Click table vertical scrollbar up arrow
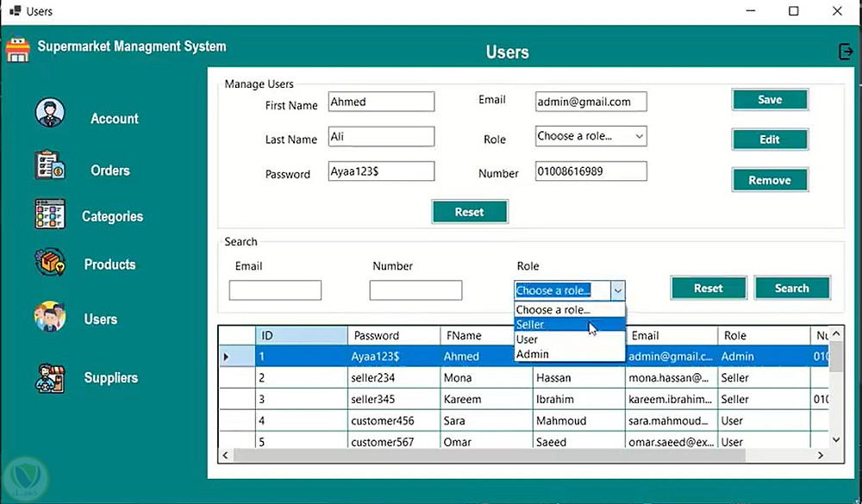Screen dimensions: 862x504 pyautogui.click(x=836, y=333)
